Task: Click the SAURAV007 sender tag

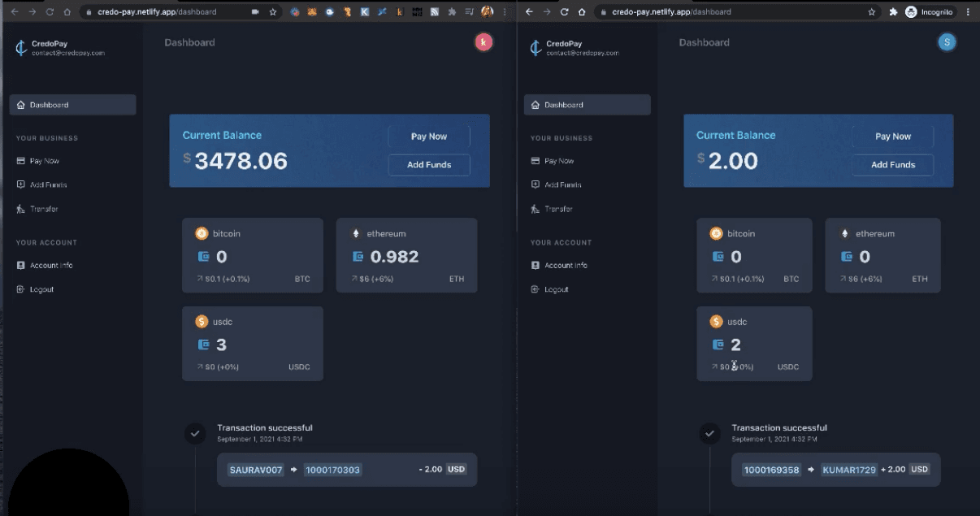Action: point(256,470)
